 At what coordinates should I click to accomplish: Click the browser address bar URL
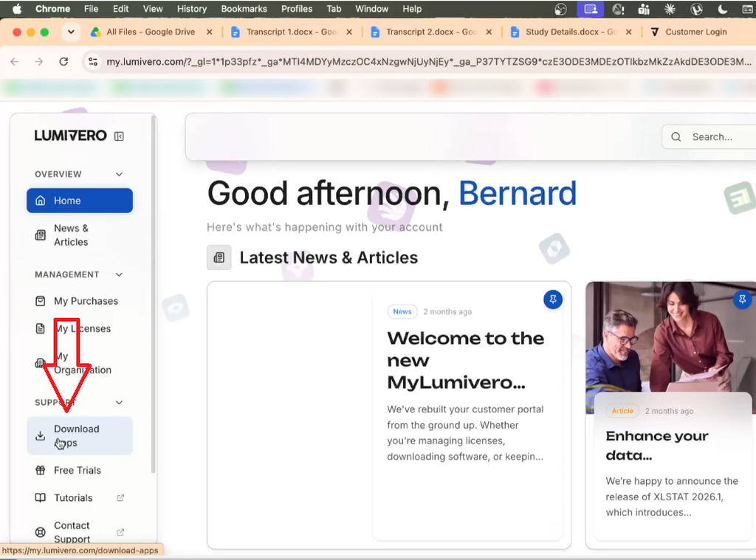[x=428, y=62]
